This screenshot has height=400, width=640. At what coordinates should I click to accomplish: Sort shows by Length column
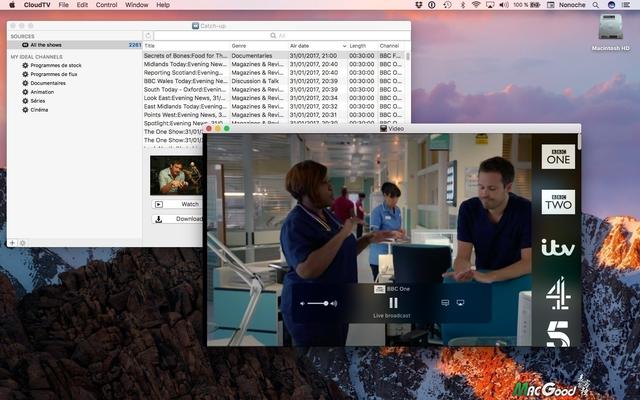coord(362,46)
